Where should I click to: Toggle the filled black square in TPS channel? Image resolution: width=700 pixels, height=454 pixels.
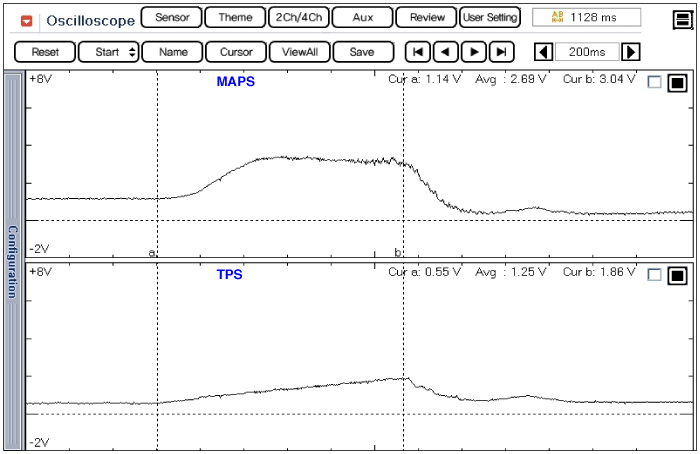coord(677,276)
